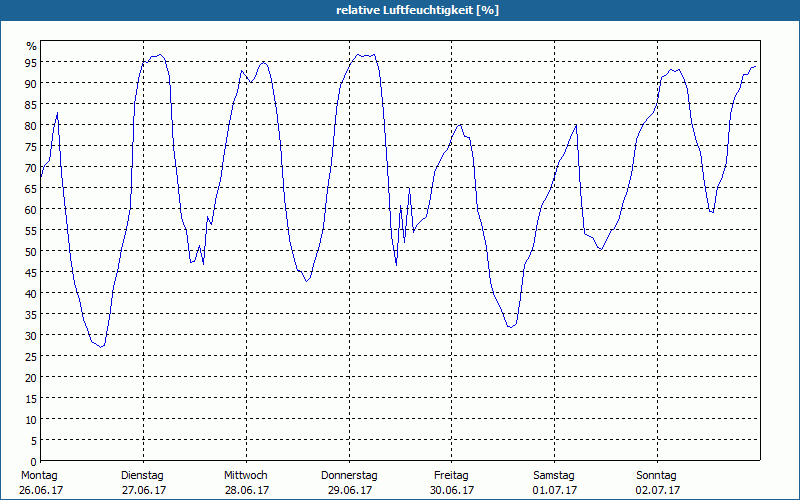Viewport: 800px width, 500px height.
Task: Click the '85' y-axis value
Action: point(31,104)
